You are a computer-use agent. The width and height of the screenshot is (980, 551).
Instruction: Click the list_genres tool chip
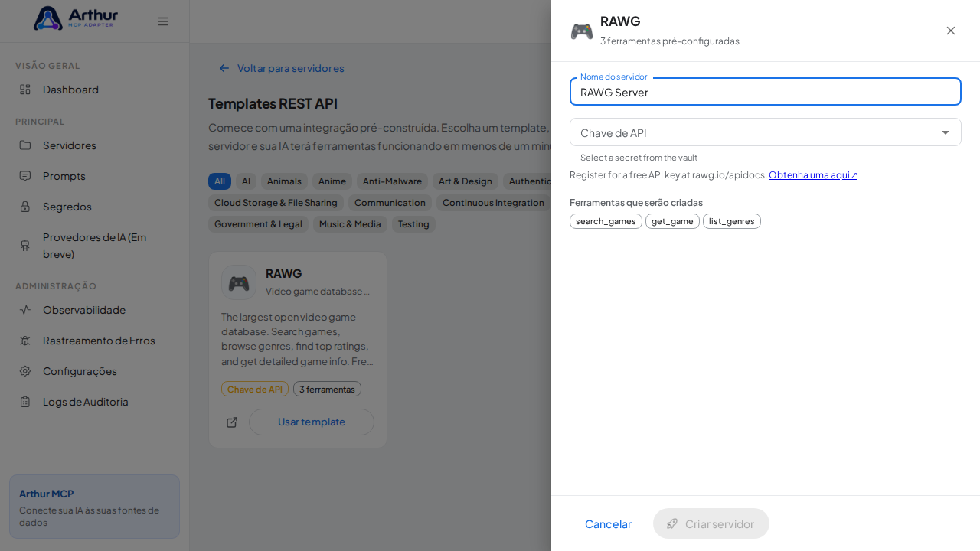coord(732,221)
